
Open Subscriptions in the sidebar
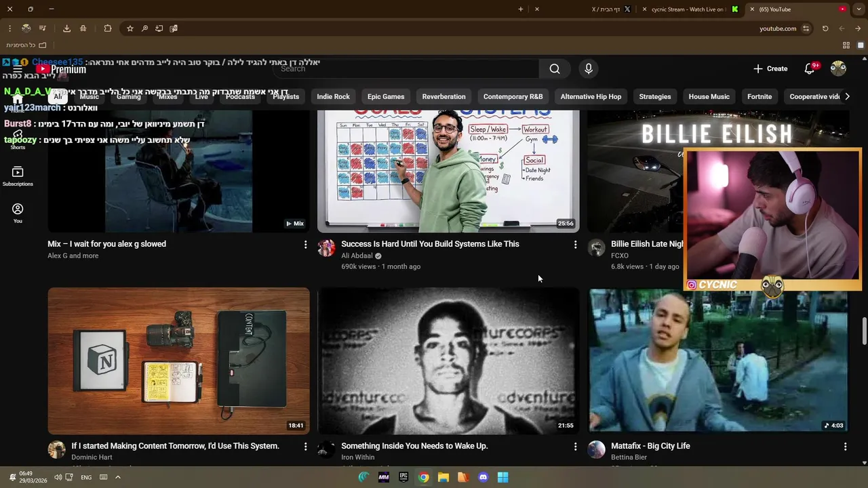pyautogui.click(x=18, y=176)
